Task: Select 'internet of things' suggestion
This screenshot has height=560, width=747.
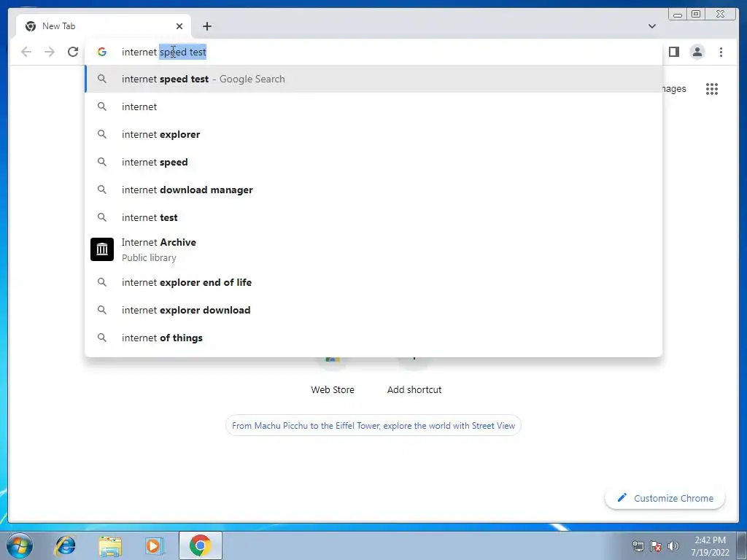Action: click(x=373, y=338)
